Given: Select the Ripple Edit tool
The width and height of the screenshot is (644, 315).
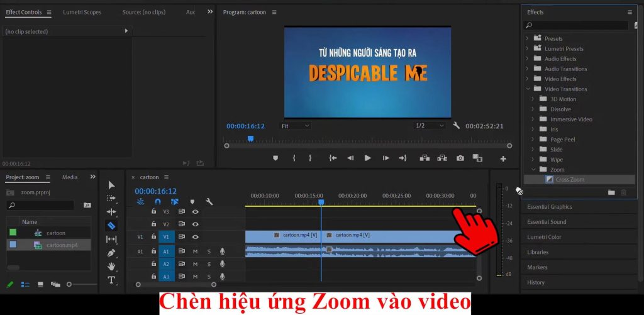Looking at the screenshot, I should coord(111,212).
